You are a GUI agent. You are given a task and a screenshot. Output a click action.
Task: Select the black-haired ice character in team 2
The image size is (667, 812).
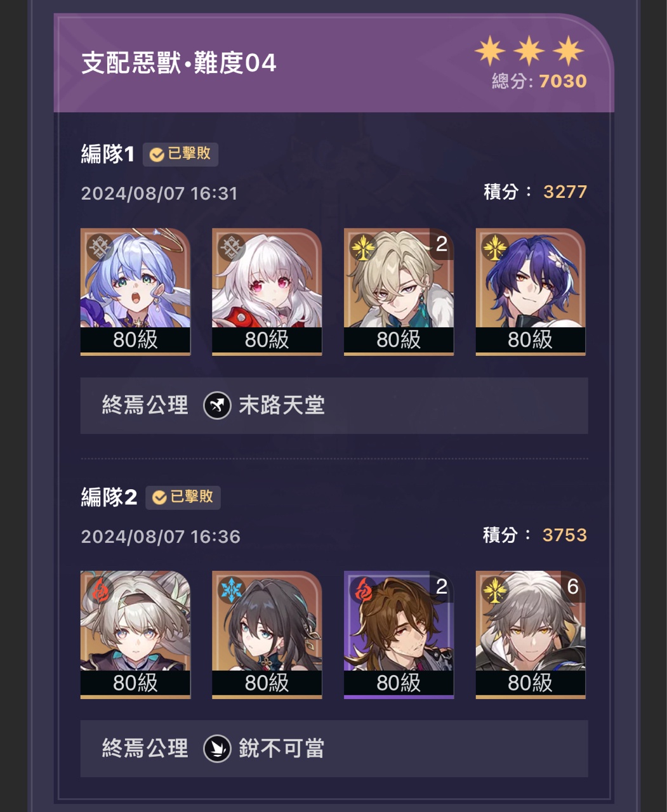pos(267,635)
